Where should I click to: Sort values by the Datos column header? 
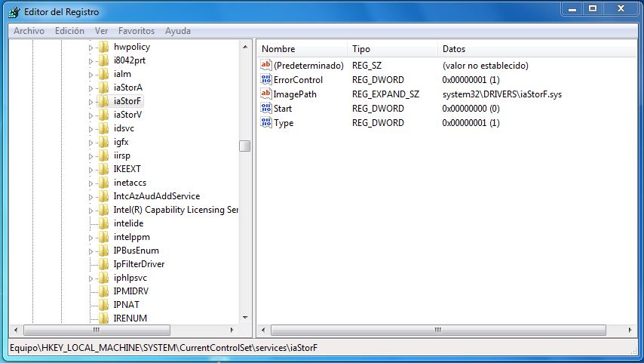[537, 49]
